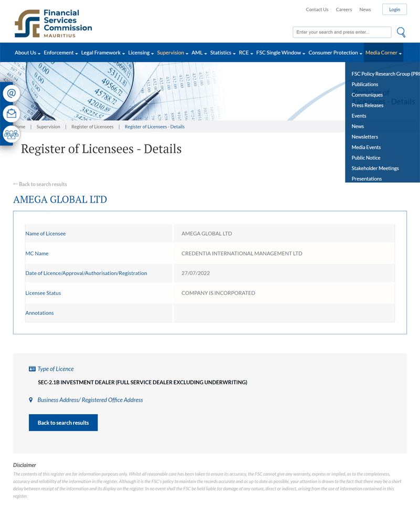Screen dimensions: 420x506
Task: Select FSC Policy Research Group menu item
Action: pyautogui.click(x=385, y=74)
